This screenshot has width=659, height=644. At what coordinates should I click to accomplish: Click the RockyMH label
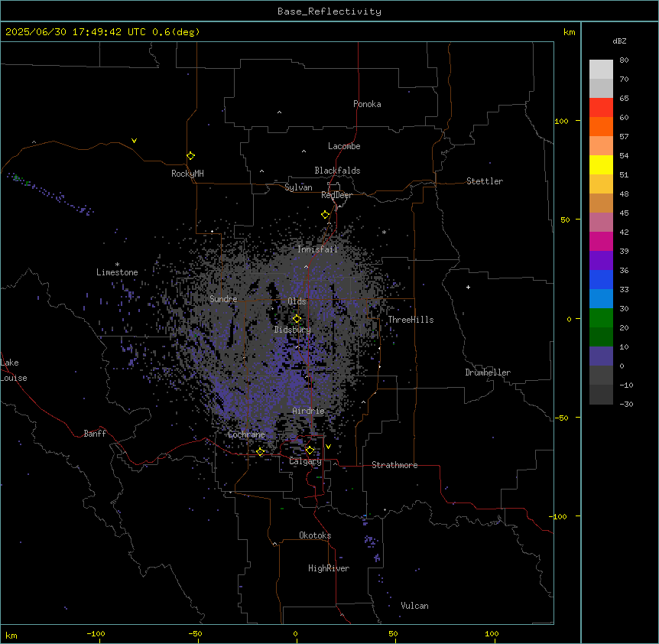click(x=187, y=174)
